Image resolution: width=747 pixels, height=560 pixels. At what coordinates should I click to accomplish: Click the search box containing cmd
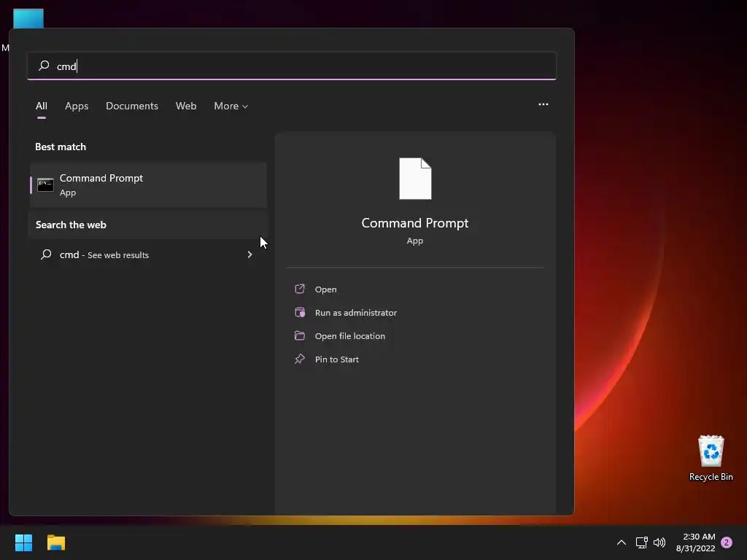click(x=292, y=66)
